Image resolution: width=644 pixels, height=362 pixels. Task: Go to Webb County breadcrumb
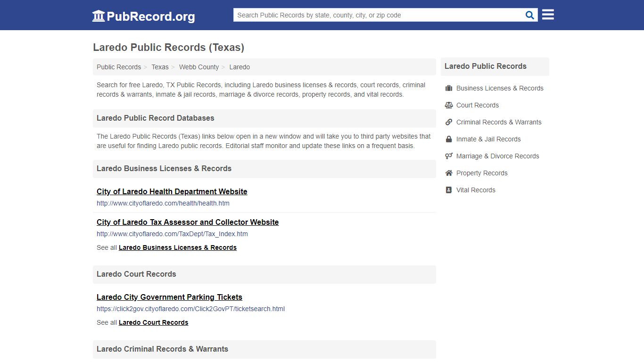[199, 67]
